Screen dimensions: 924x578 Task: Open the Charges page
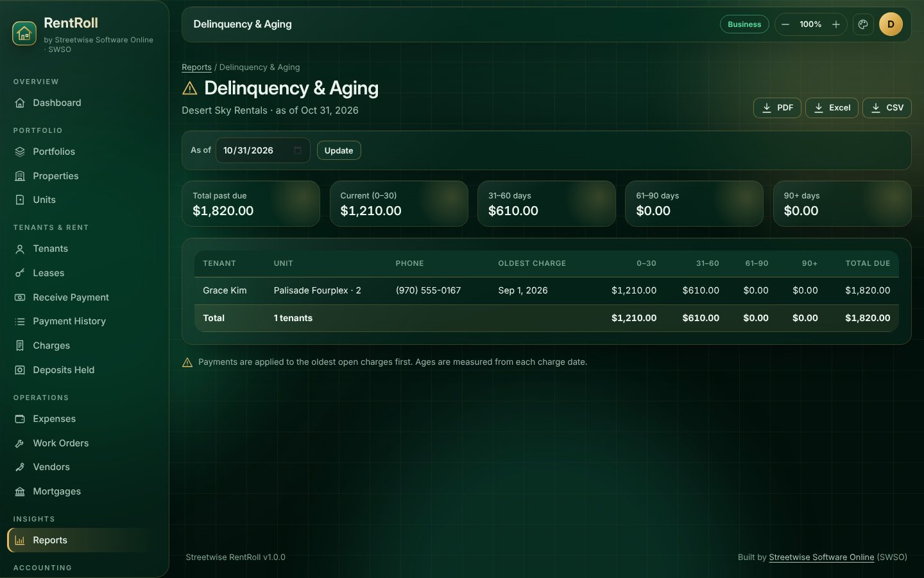pyautogui.click(x=84, y=346)
